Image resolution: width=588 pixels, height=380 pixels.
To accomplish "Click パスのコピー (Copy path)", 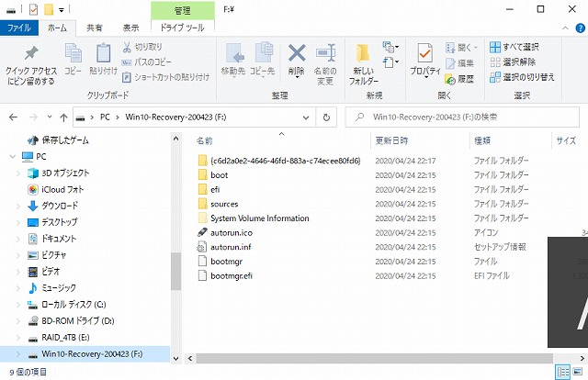I will (x=147, y=61).
